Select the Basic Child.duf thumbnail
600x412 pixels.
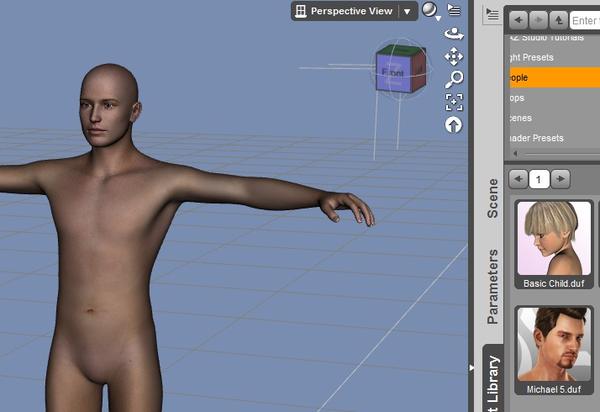[554, 244]
